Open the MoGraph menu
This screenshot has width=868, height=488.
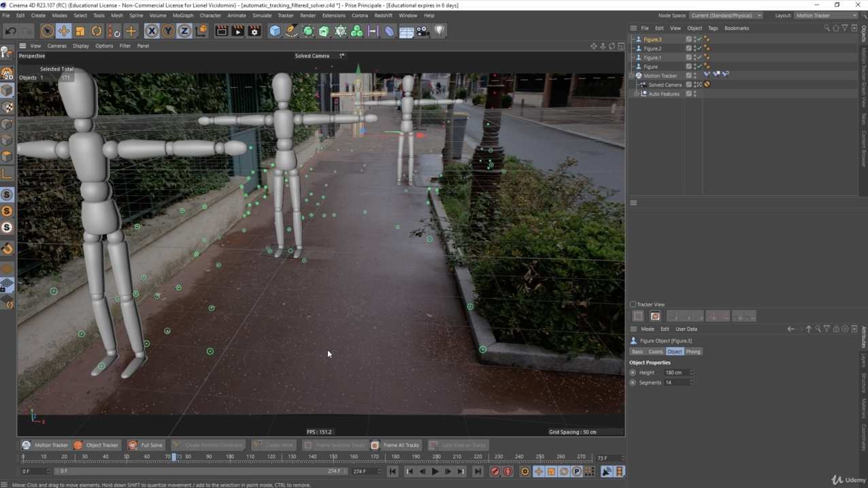(x=182, y=15)
